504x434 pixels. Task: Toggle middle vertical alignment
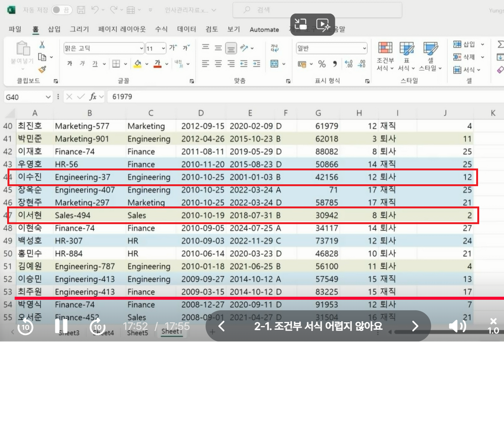tap(218, 48)
